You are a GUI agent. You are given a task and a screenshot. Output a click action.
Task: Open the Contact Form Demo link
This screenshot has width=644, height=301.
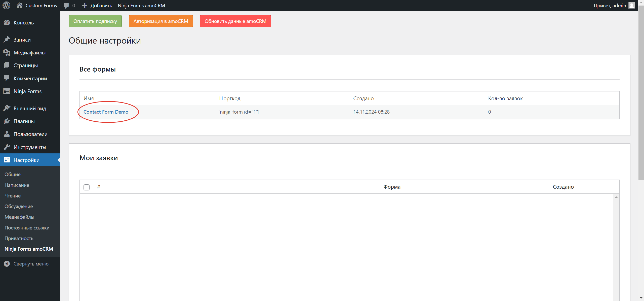coord(106,112)
